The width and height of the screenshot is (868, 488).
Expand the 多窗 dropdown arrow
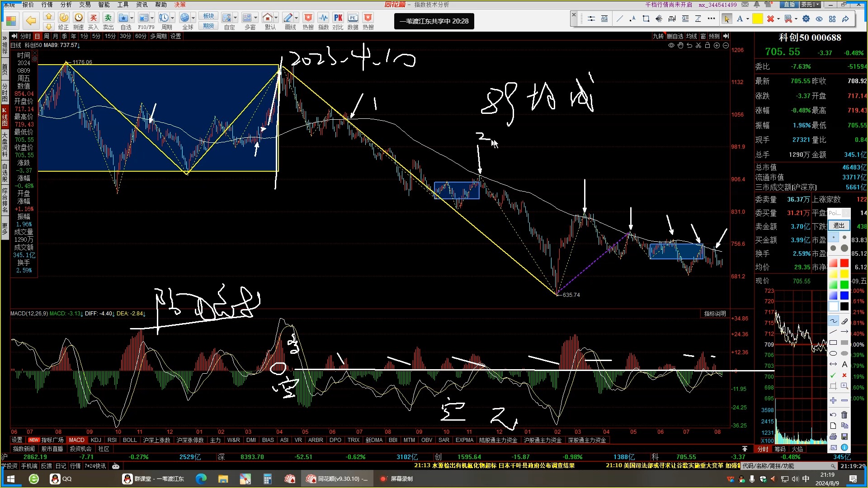pos(255,18)
